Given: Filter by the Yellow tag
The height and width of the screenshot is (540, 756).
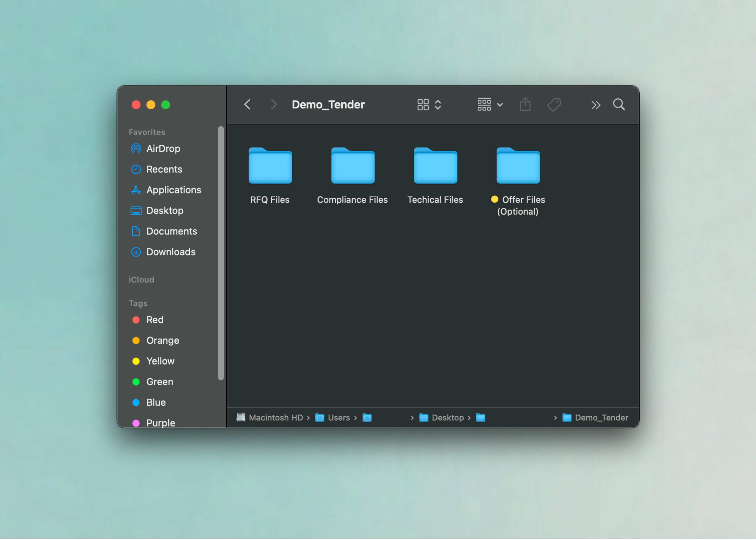Looking at the screenshot, I should pos(160,361).
